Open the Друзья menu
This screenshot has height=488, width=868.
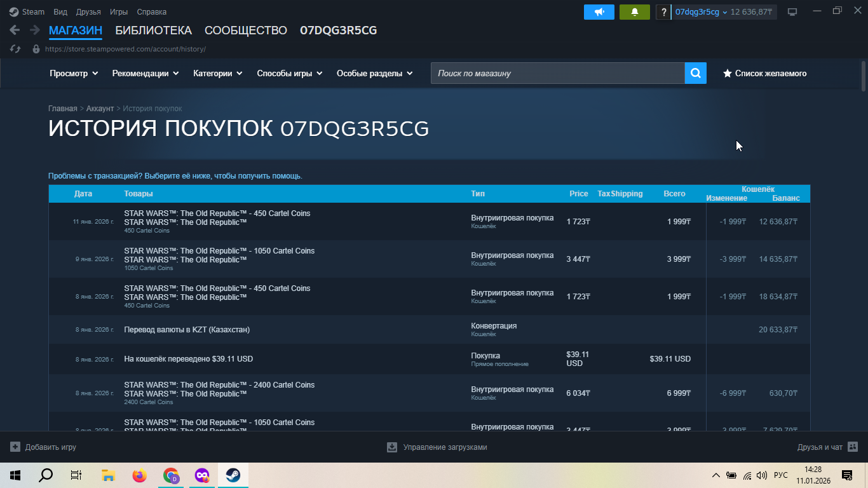pyautogui.click(x=88, y=11)
